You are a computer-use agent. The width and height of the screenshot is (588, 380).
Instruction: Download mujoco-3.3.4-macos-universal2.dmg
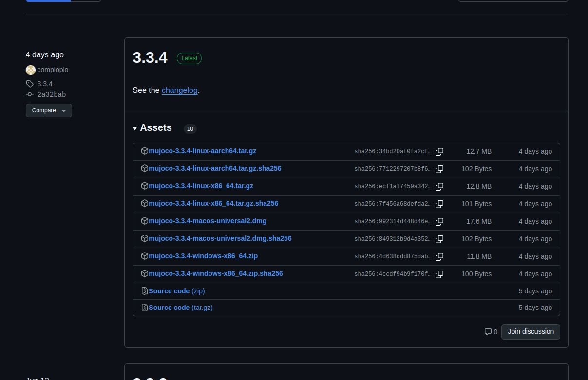pyautogui.click(x=208, y=221)
